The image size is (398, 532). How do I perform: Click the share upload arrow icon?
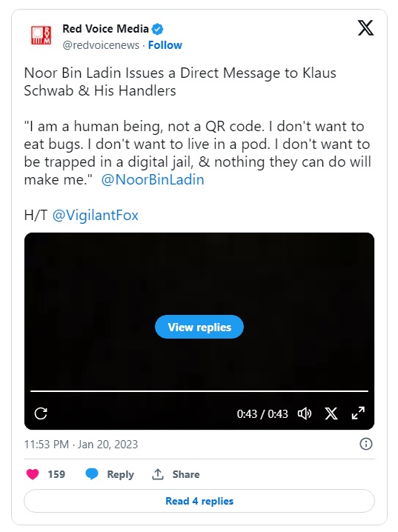pos(158,474)
